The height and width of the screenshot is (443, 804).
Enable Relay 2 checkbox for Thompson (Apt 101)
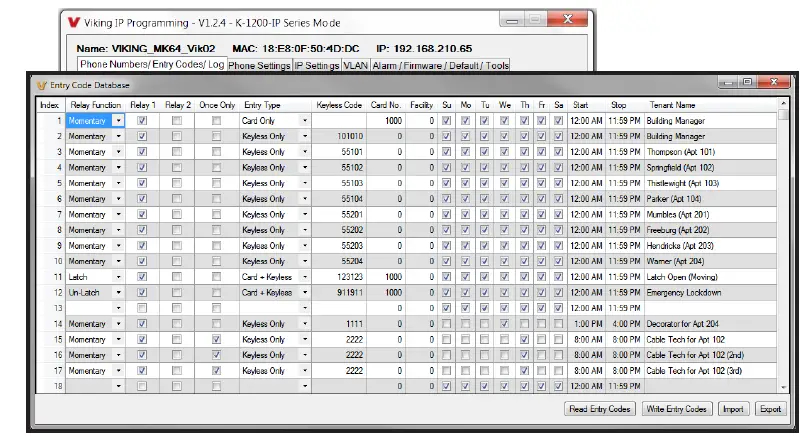(x=177, y=152)
